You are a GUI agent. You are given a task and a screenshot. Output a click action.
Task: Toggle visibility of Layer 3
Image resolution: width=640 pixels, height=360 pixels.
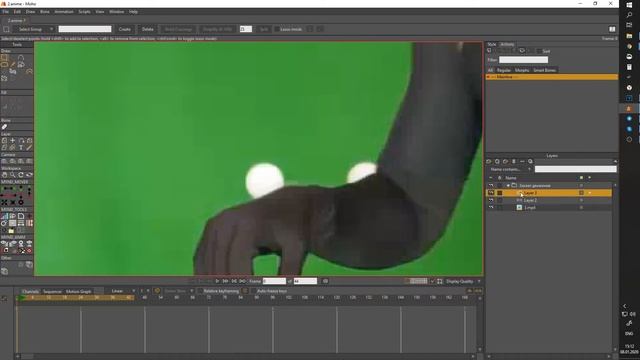(491, 193)
